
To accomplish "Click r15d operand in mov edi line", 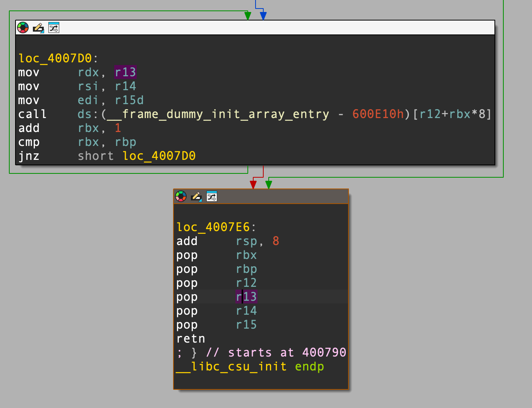I will 129,100.
